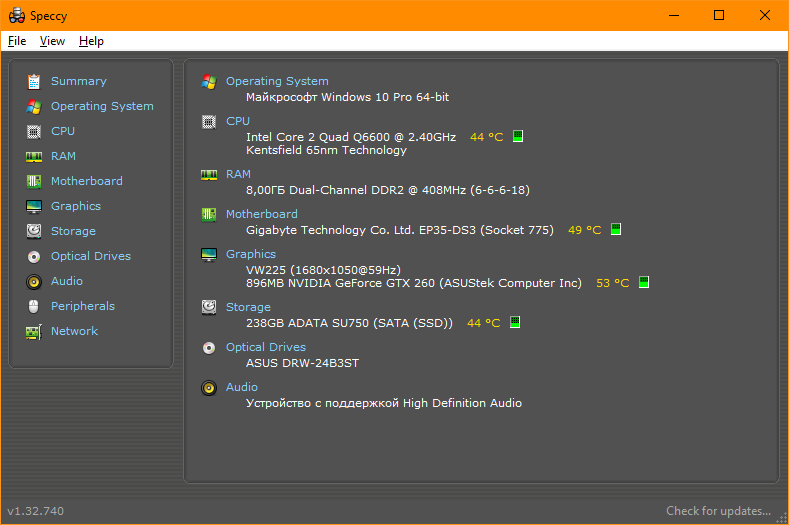This screenshot has height=525, width=789.
Task: Click the VW225 monitor resolution text
Action: tap(323, 270)
